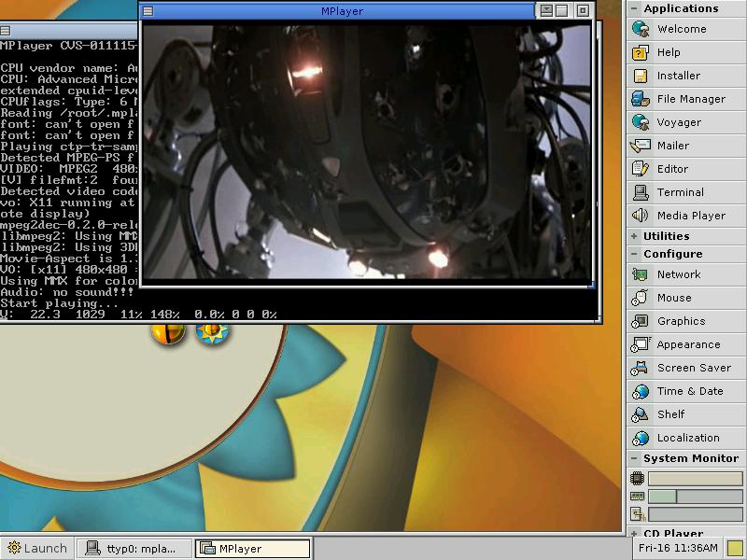Click the Terminal label in shelf
Image resolution: width=747 pixels, height=560 pixels.
(x=681, y=192)
